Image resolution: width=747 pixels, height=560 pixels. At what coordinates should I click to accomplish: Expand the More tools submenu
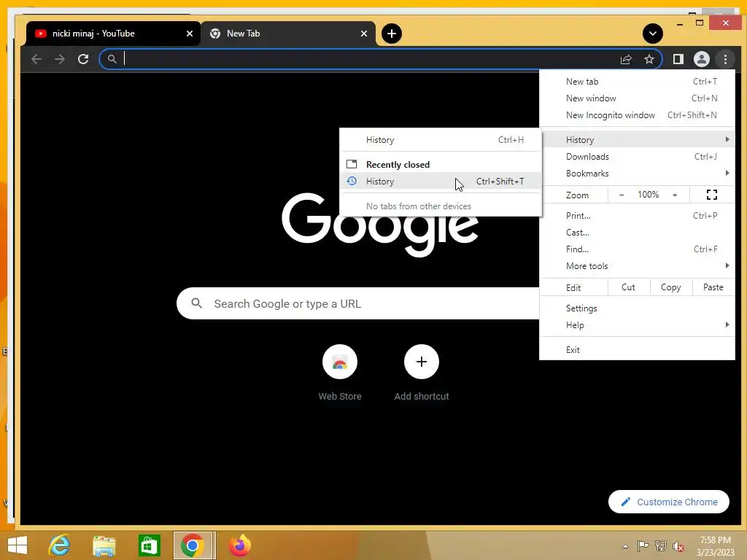pyautogui.click(x=637, y=265)
